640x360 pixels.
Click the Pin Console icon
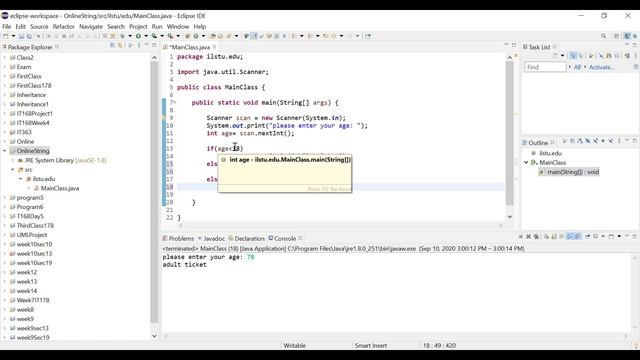588,236
